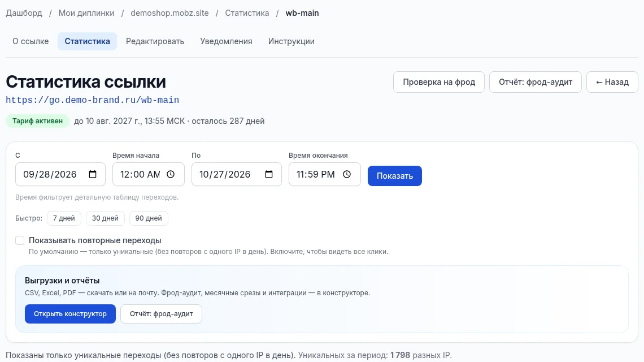
Task: Open Отчёт: фрод-аудит in the exports panel
Action: 161,314
